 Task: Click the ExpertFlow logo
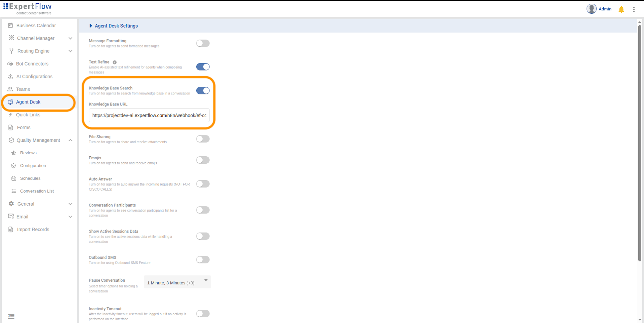tap(28, 8)
